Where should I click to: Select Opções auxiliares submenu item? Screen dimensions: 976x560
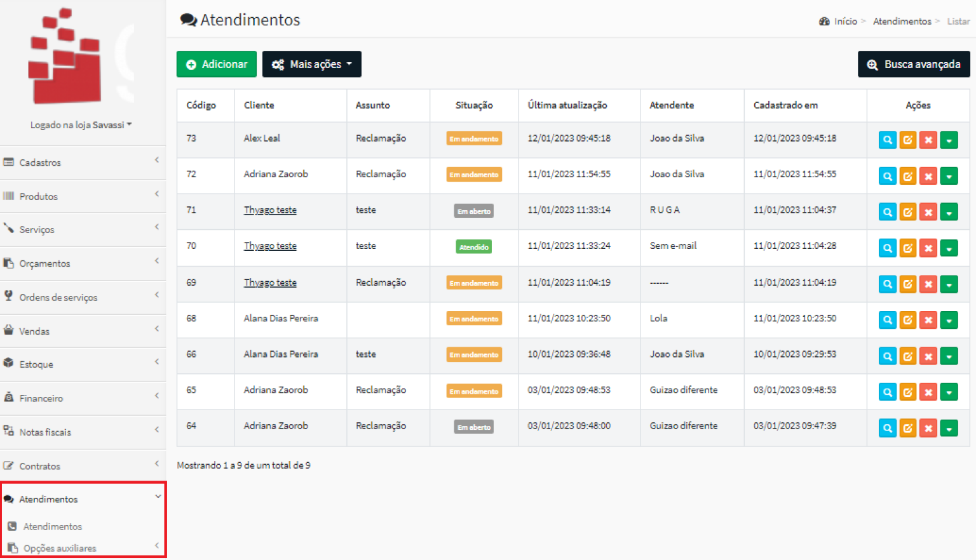[x=60, y=548]
